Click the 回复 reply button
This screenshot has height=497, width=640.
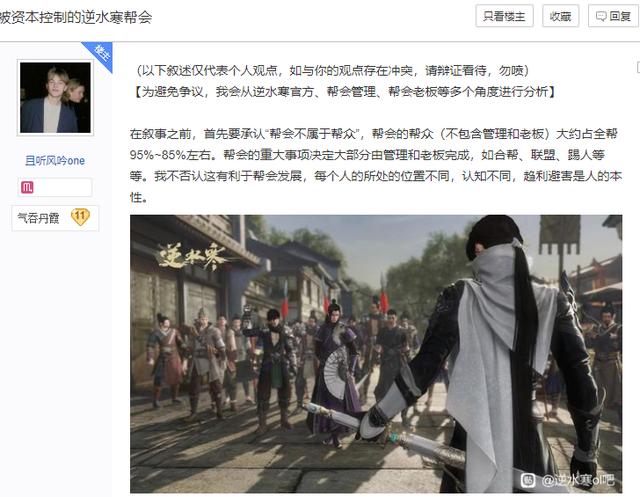pyautogui.click(x=613, y=16)
